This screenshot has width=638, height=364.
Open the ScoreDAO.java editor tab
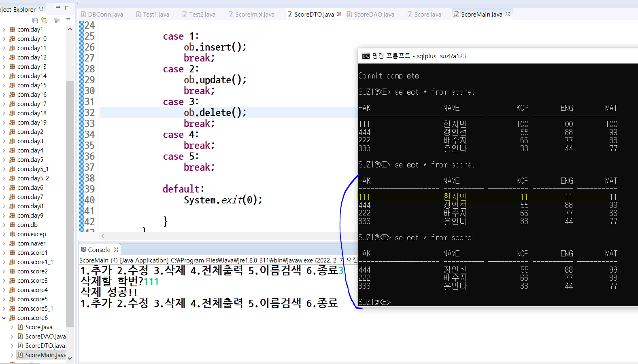tap(370, 14)
